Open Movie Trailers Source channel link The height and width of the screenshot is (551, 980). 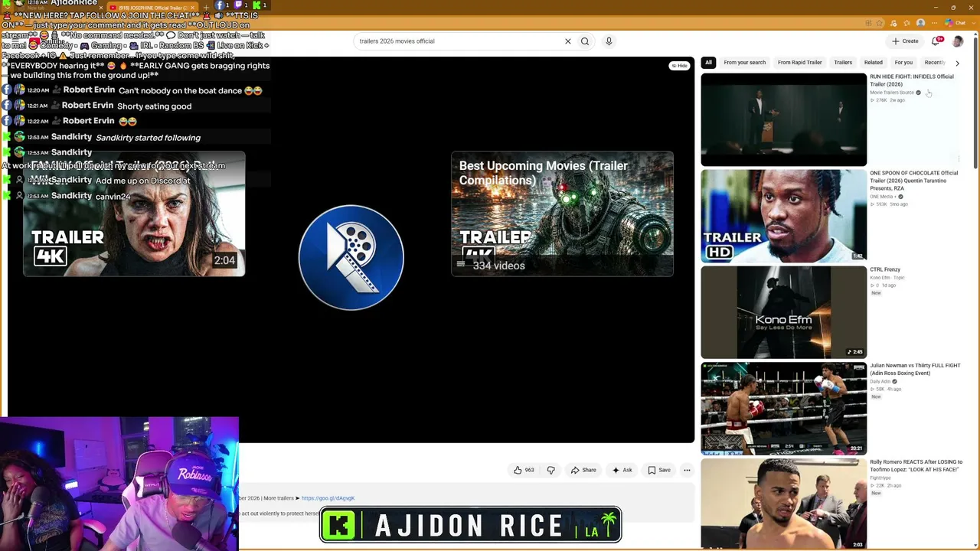coord(892,93)
